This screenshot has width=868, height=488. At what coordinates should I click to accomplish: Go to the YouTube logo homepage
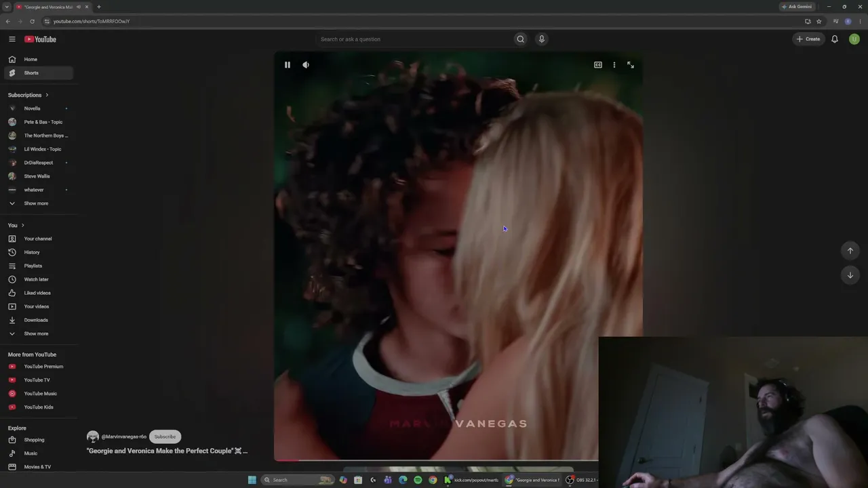pos(41,39)
